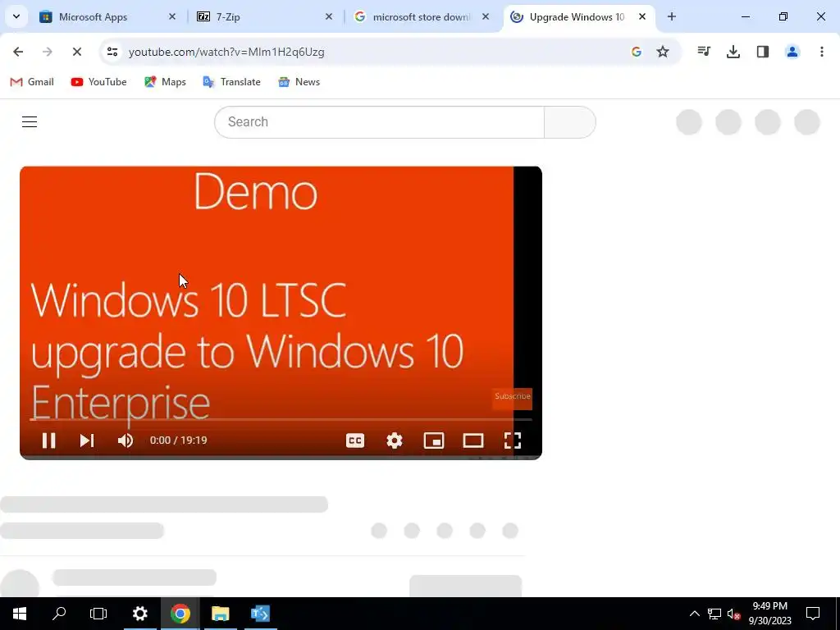The height and width of the screenshot is (630, 840).
Task: Enable miniplayer mode
Action: pos(434,441)
